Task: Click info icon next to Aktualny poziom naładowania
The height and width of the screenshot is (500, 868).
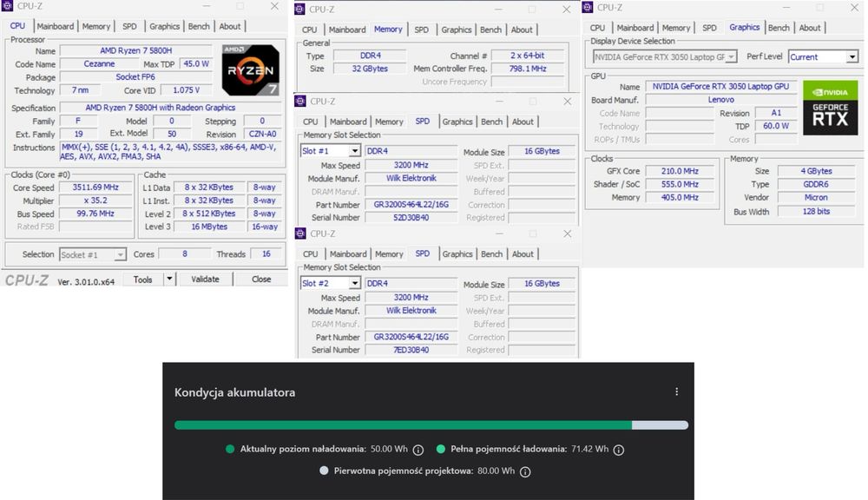Action: pyautogui.click(x=418, y=450)
